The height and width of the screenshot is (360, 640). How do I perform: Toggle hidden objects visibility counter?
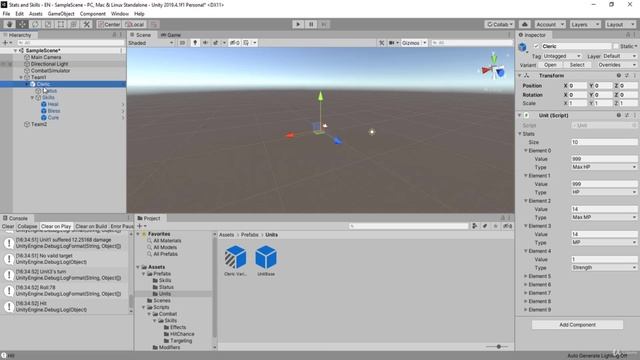(235, 43)
